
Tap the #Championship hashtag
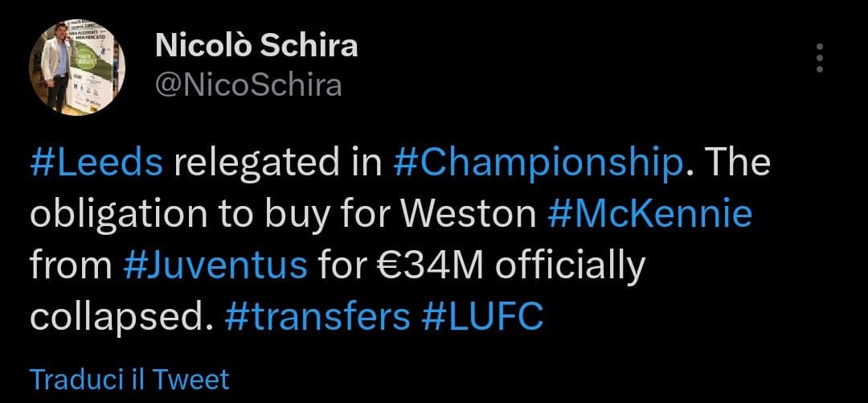coord(538,162)
